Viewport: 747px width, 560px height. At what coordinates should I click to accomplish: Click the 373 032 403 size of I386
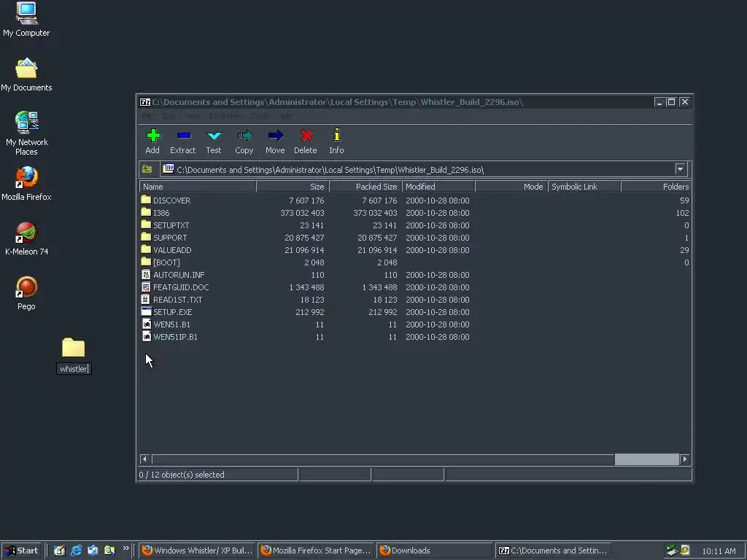click(302, 213)
